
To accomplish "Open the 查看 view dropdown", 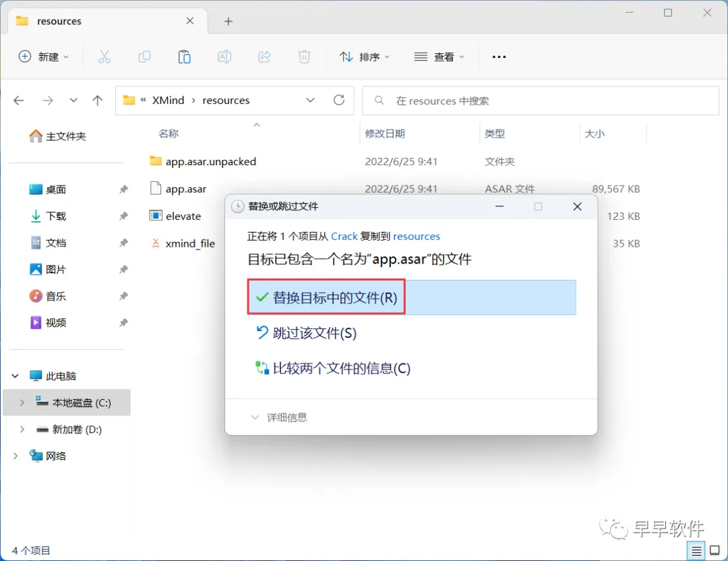I will (x=439, y=57).
